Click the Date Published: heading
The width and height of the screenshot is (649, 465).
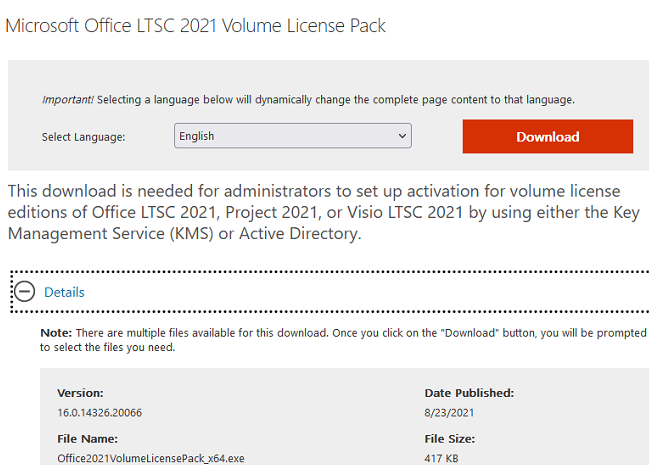click(469, 393)
